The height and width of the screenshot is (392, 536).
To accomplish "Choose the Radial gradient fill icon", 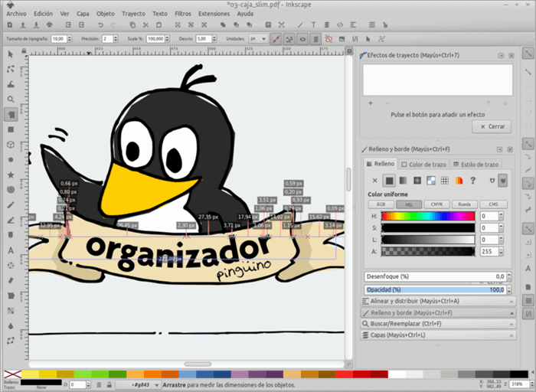I will [417, 181].
